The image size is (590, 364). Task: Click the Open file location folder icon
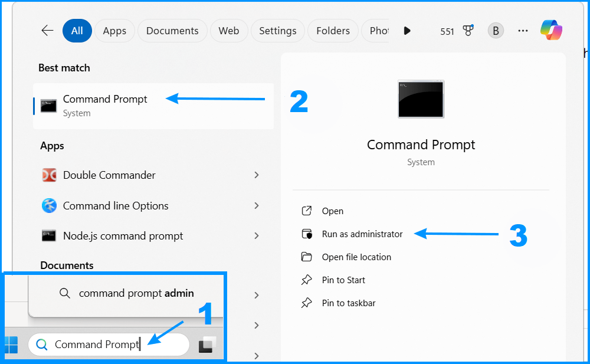click(307, 257)
